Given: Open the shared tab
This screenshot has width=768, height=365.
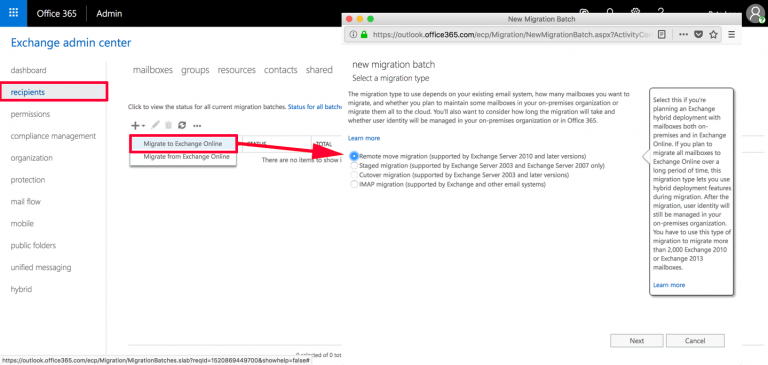Looking at the screenshot, I should click(x=319, y=70).
